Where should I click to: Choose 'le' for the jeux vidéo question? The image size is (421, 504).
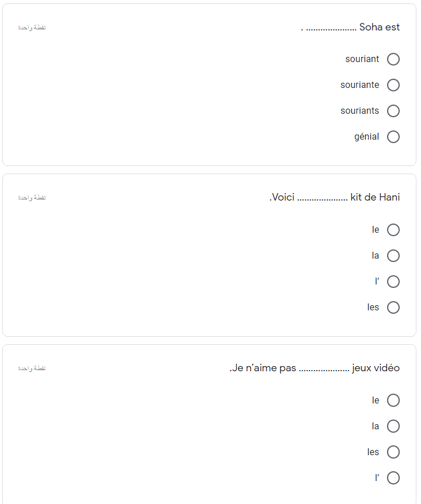point(393,401)
